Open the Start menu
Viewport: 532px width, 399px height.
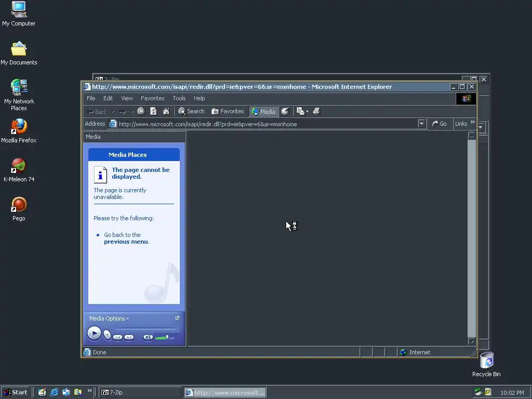tap(15, 392)
